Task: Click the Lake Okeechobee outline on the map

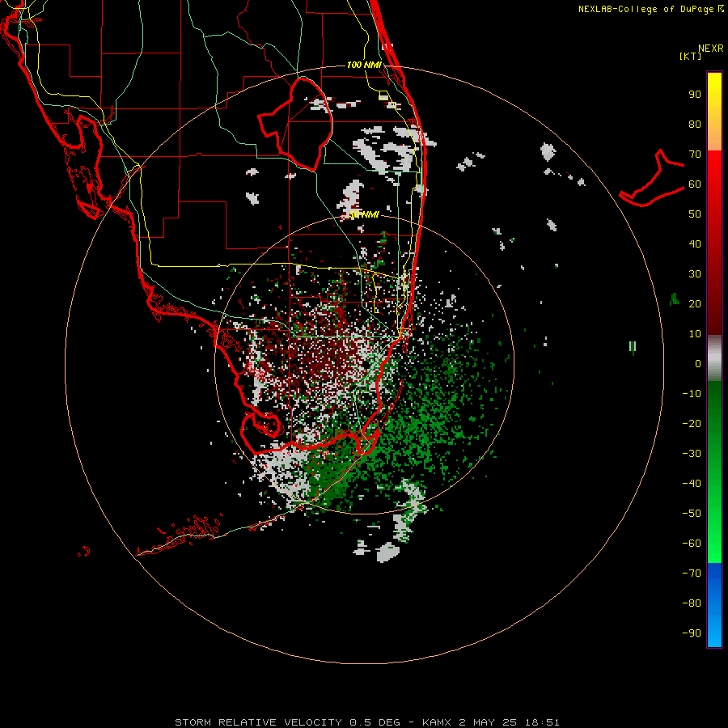Action: tap(295, 125)
